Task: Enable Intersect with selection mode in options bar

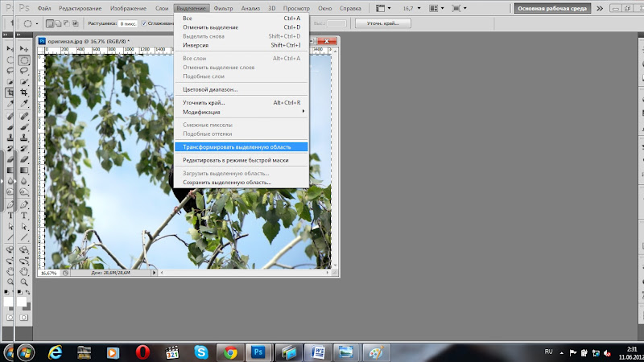Action: [75, 23]
